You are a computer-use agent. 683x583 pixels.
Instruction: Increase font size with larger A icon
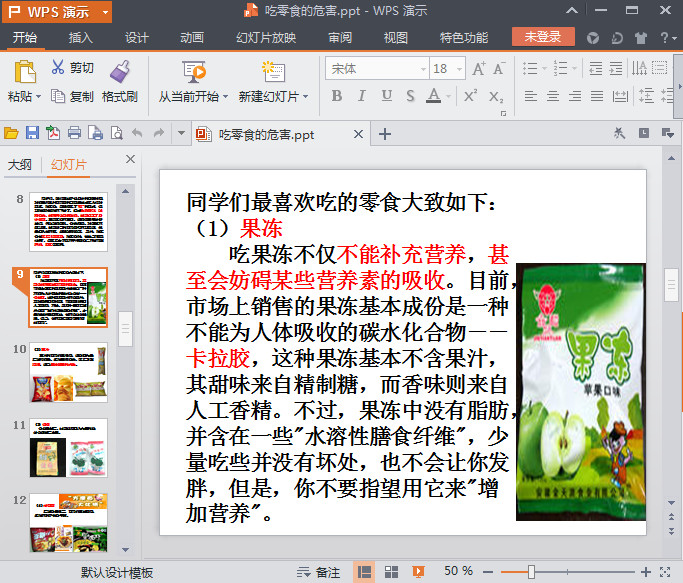(x=478, y=69)
